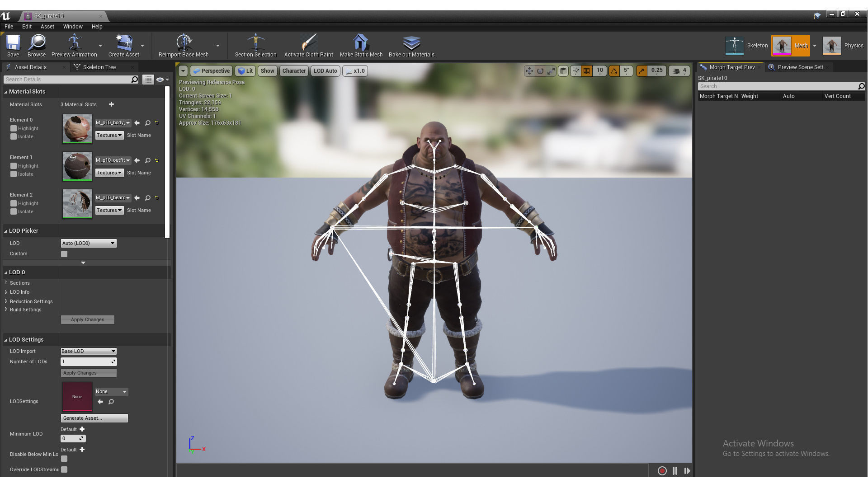Click the Save toolbar icon

pos(13,43)
